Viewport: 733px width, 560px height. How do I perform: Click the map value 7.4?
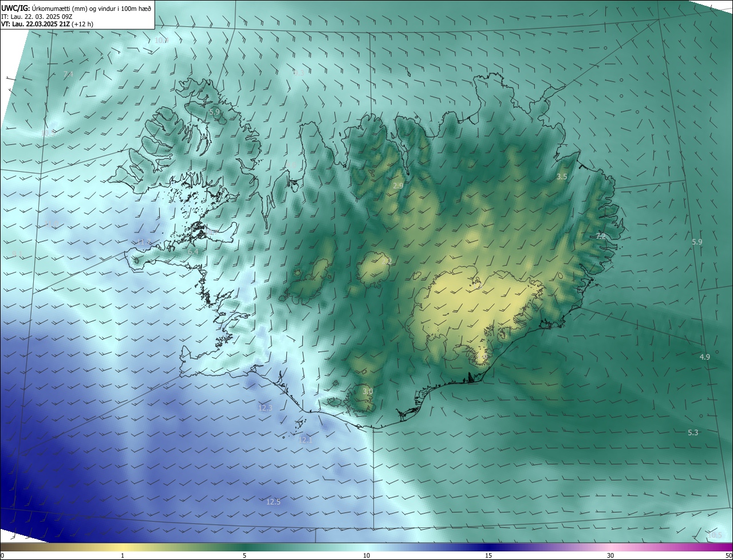68,74
